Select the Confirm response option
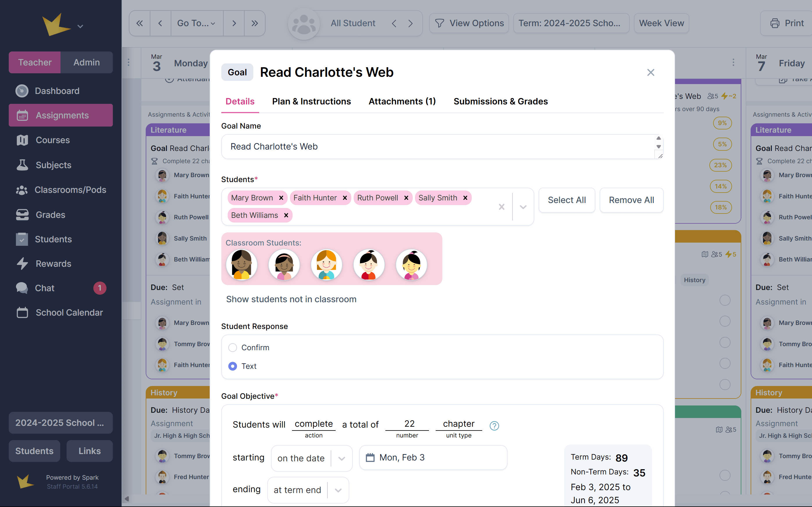Viewport: 812px width, 507px height. tap(232, 348)
